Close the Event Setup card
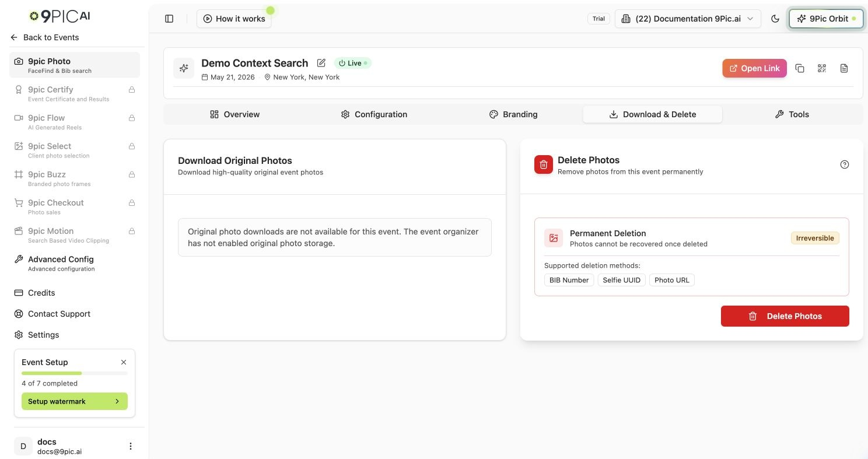 tap(124, 362)
